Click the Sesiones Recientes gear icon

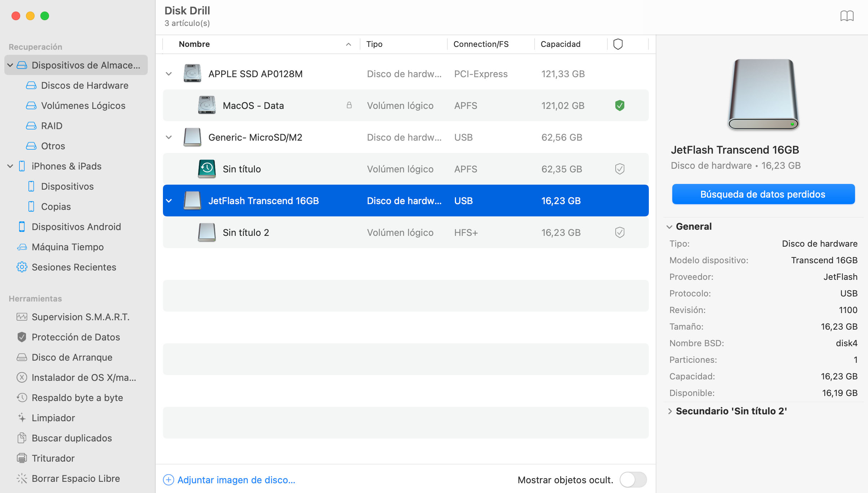22,267
